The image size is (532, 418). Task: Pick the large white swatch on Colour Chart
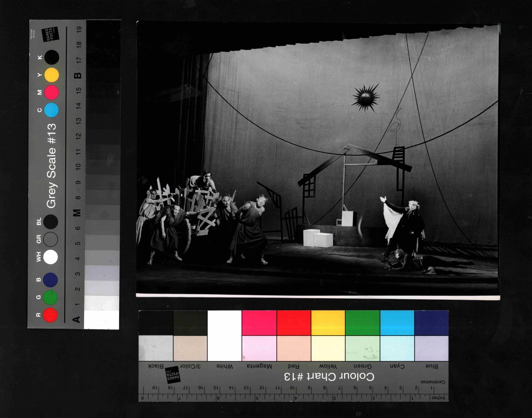(225, 335)
